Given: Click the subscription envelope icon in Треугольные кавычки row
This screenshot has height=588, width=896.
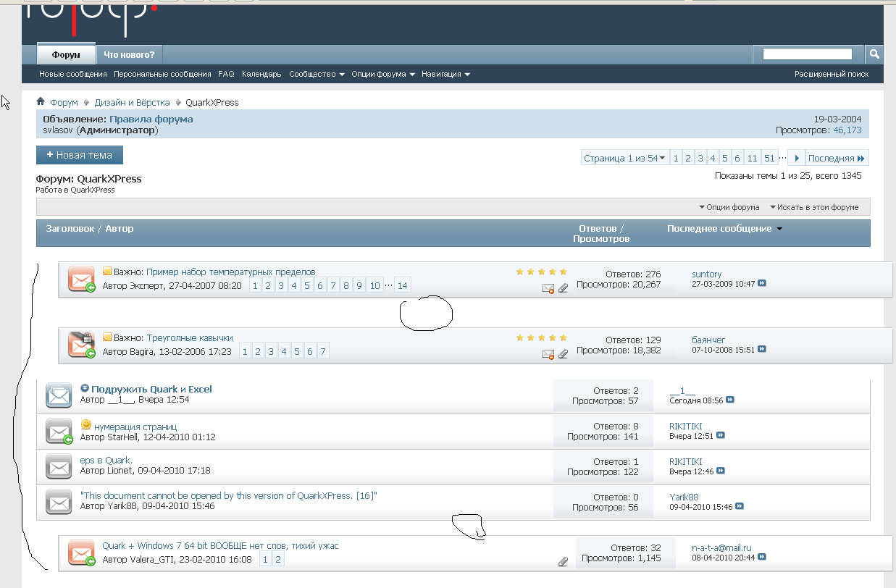Looking at the screenshot, I should 548,354.
